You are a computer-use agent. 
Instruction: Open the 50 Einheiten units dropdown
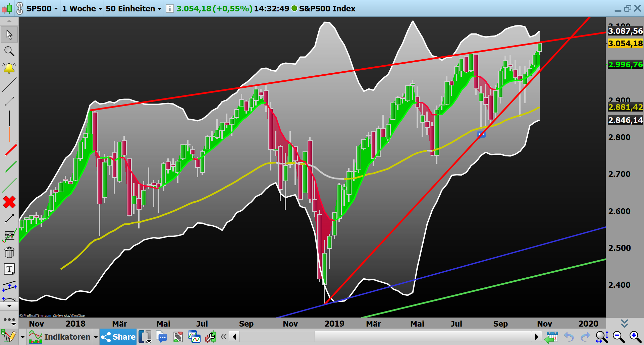point(133,8)
